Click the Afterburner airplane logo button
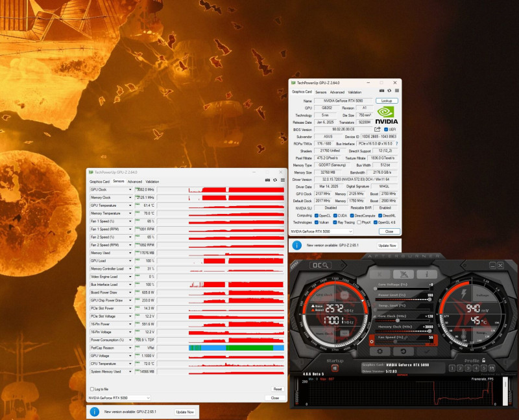 click(x=403, y=274)
